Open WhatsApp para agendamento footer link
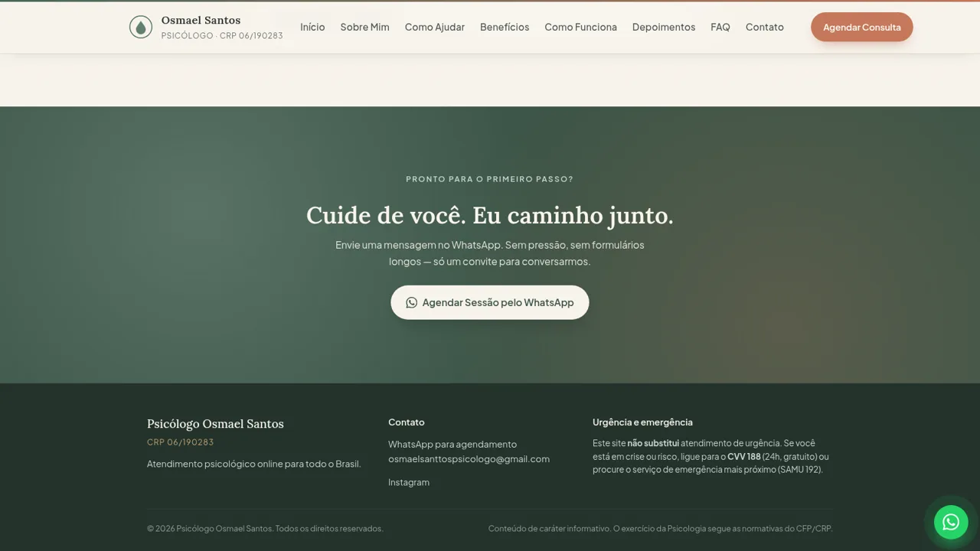The image size is (980, 551). pos(452,444)
